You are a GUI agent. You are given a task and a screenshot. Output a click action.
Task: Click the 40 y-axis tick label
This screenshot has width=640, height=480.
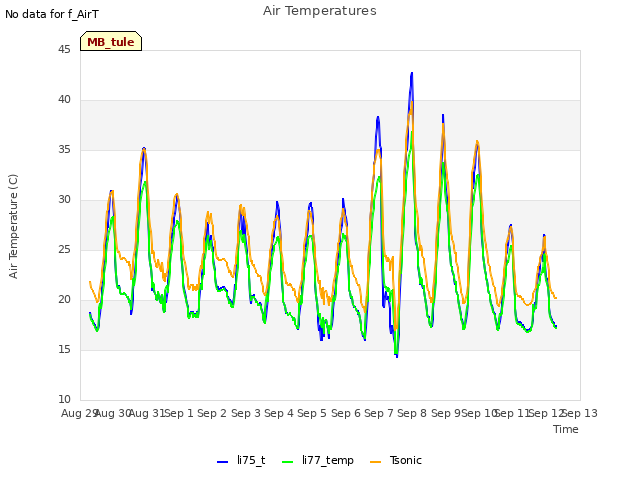tap(64, 100)
